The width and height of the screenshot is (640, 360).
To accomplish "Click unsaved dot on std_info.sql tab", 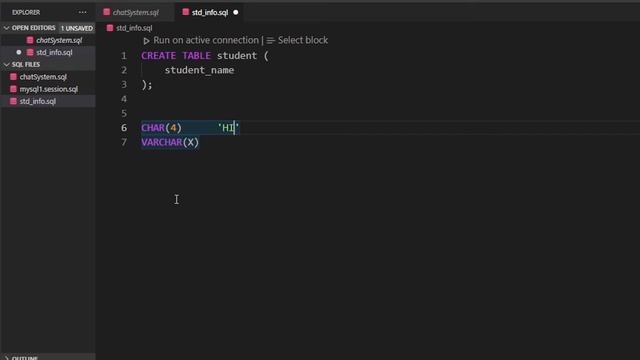I will 236,12.
